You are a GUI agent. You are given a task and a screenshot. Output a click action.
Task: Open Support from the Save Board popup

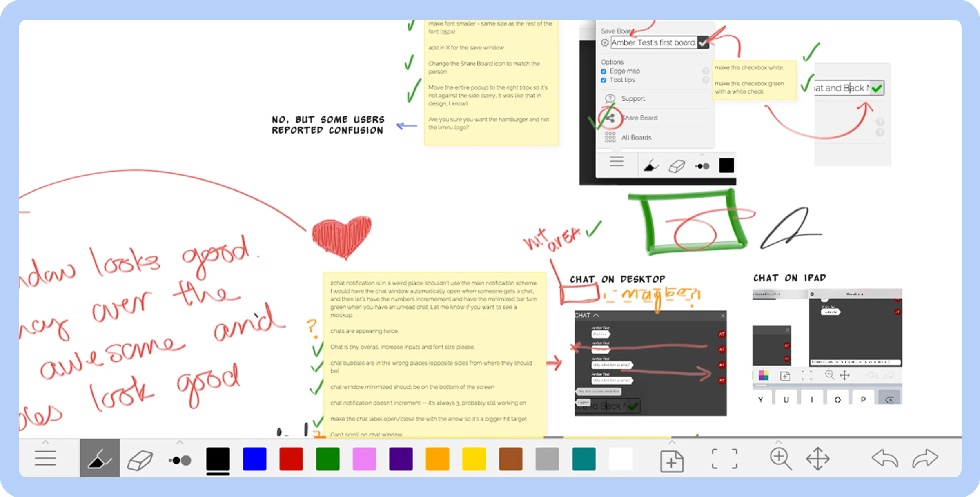click(x=633, y=98)
